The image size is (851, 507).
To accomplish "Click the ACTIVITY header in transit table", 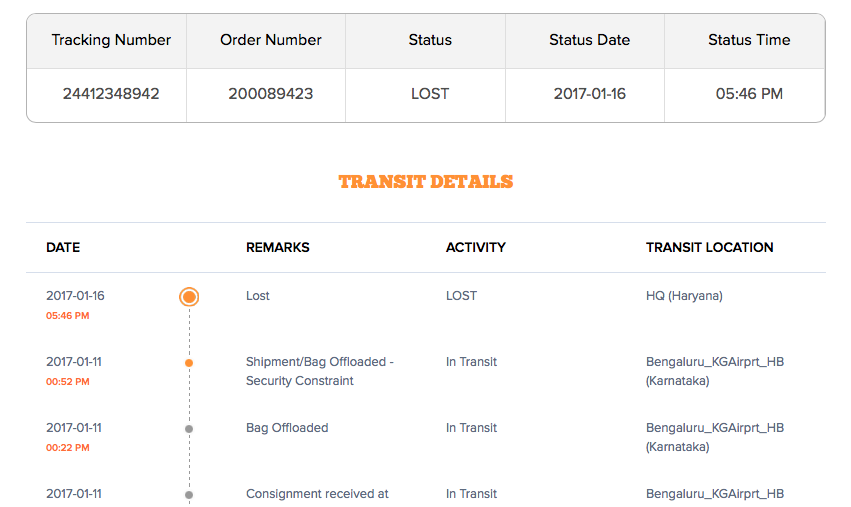I will pos(476,247).
